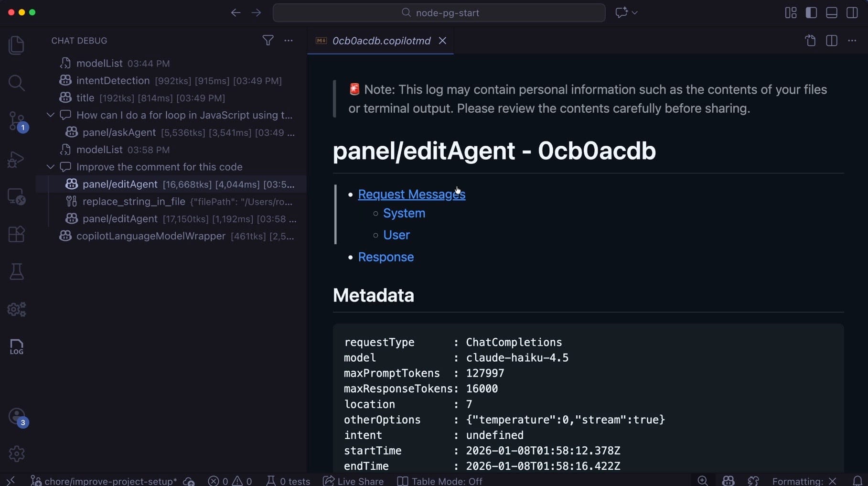Open the Run and Debug view
This screenshot has width=868, height=486.
point(17,159)
